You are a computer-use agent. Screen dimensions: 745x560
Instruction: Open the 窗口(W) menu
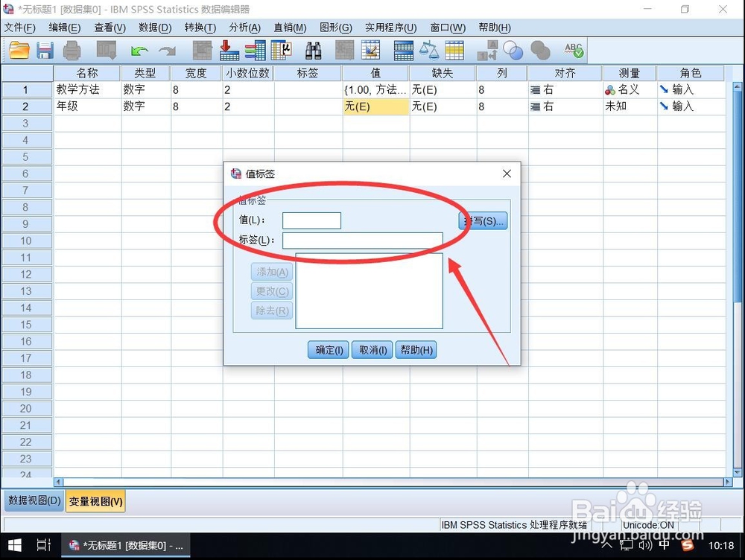click(448, 28)
